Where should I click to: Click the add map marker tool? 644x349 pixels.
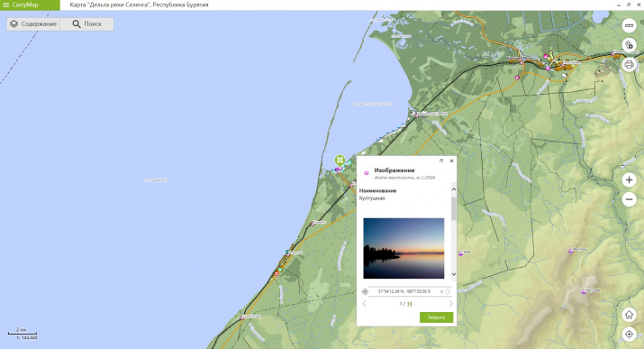629,45
